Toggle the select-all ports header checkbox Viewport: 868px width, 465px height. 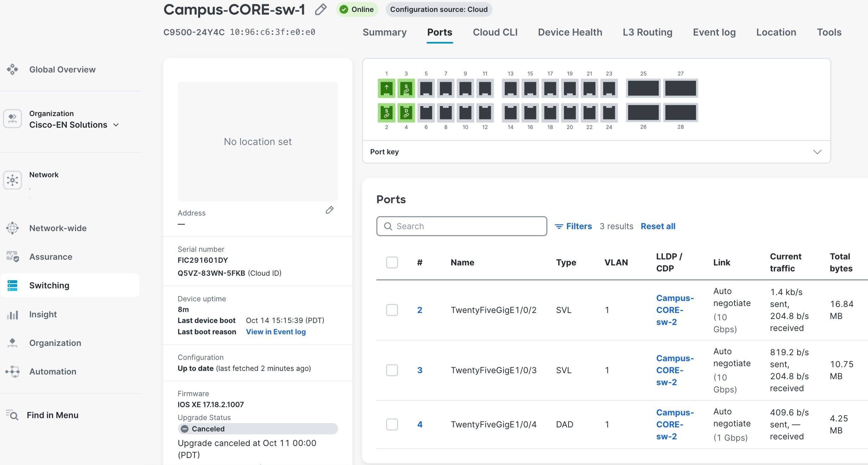392,262
